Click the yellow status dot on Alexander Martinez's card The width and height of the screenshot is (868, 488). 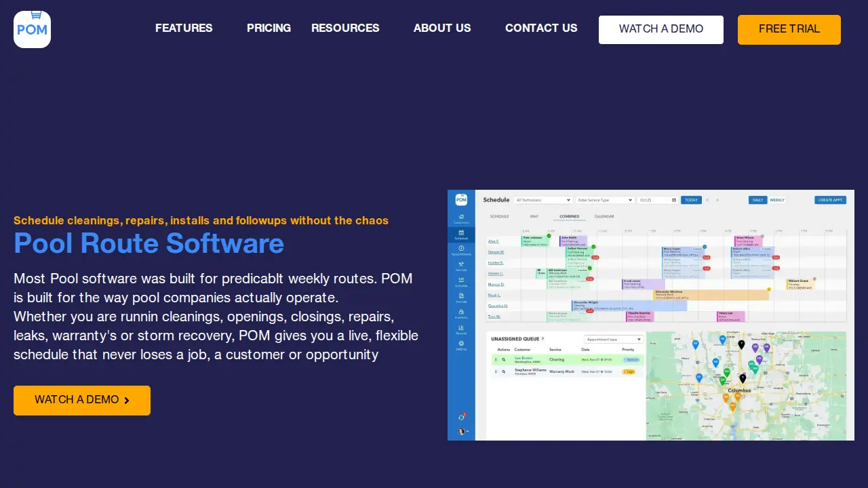pos(769,289)
